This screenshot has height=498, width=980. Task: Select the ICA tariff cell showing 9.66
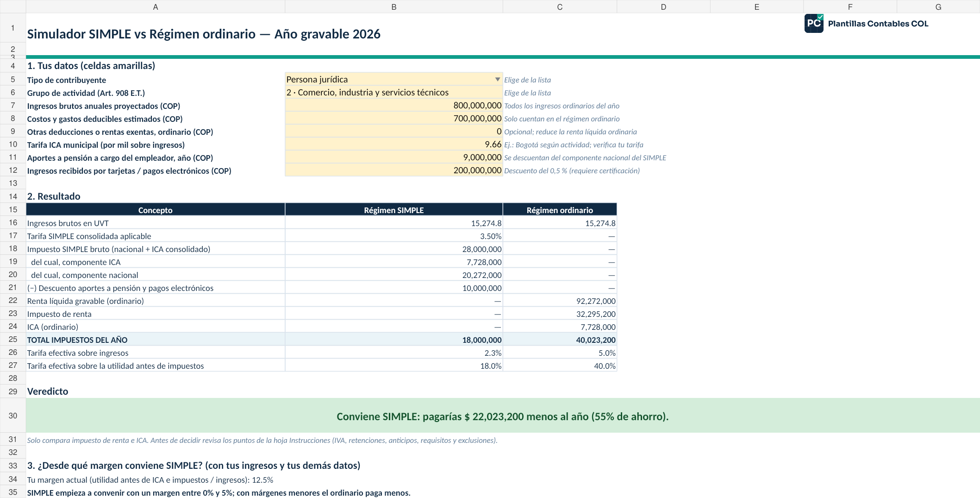click(394, 145)
